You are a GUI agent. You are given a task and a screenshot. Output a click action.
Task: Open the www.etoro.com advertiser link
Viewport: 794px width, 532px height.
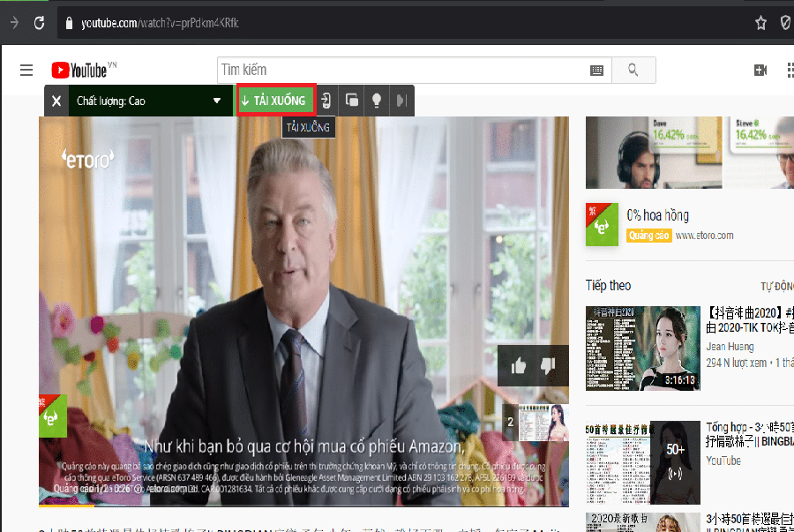(x=704, y=236)
